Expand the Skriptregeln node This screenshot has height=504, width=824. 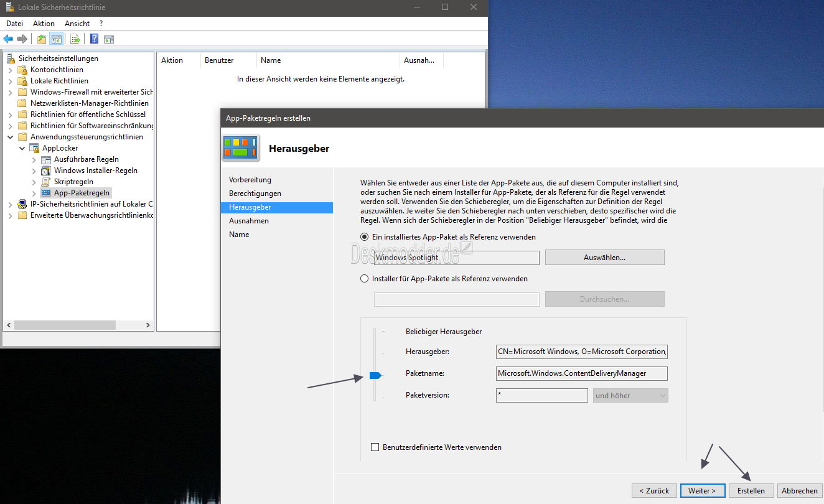(x=34, y=182)
